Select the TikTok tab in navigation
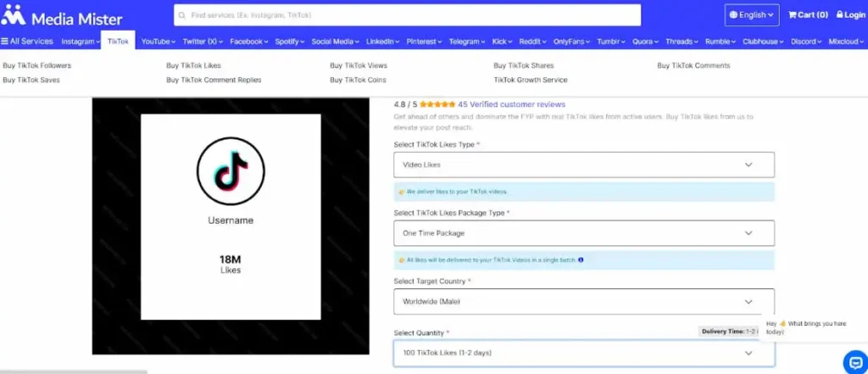The width and height of the screenshot is (868, 374). coord(117,42)
